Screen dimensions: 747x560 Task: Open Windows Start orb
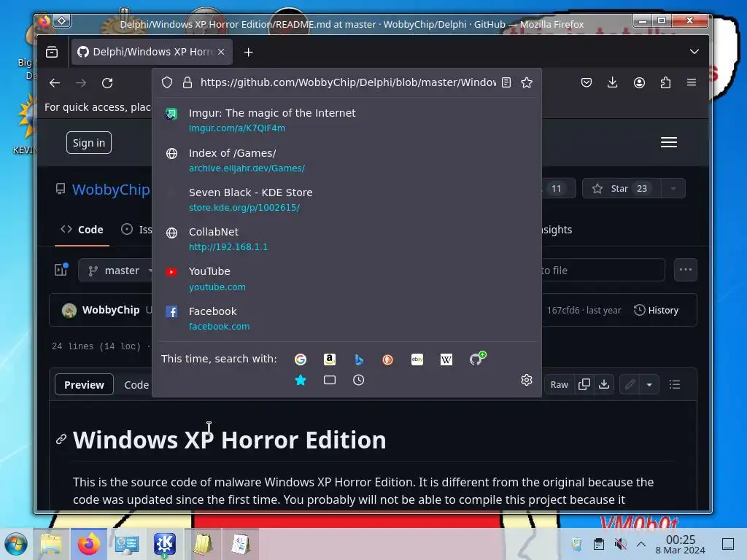[x=16, y=544]
